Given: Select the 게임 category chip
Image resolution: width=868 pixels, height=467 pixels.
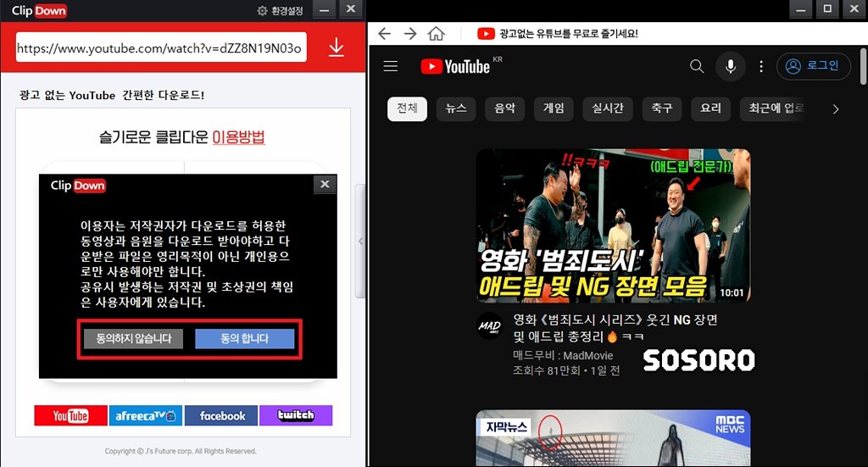Looking at the screenshot, I should [x=554, y=108].
